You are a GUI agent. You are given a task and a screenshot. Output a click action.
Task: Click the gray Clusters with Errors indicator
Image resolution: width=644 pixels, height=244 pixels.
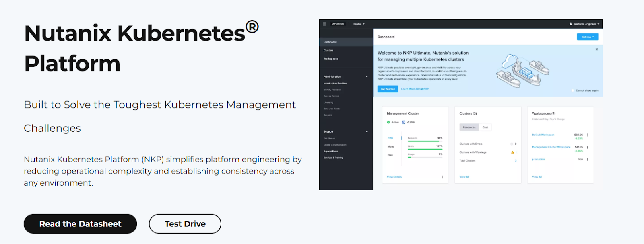pyautogui.click(x=512, y=144)
